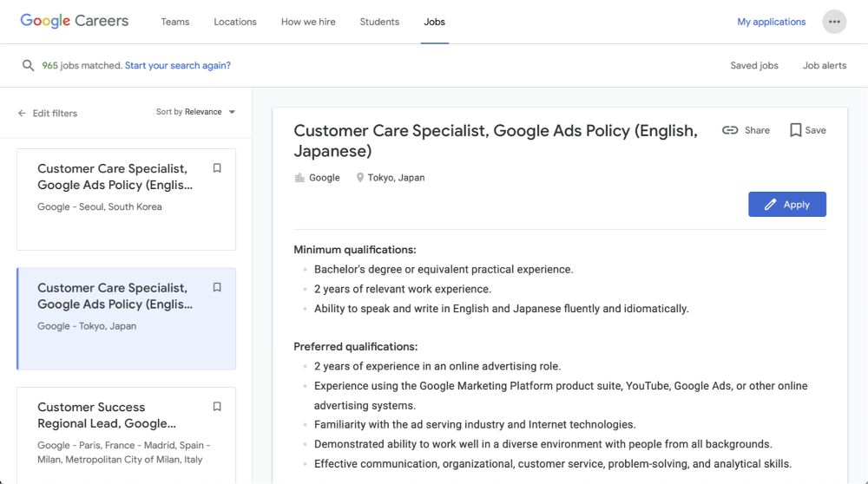Click the pencil icon in Apply button

point(770,205)
